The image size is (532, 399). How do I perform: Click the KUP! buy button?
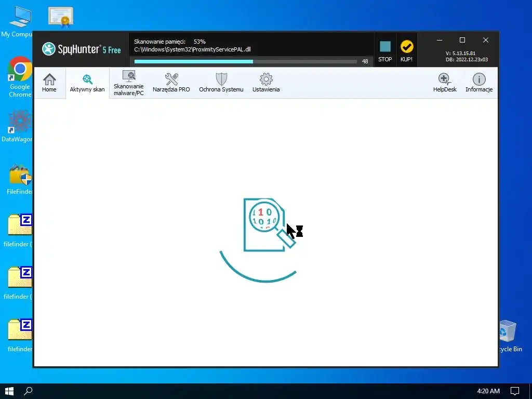[x=406, y=50]
